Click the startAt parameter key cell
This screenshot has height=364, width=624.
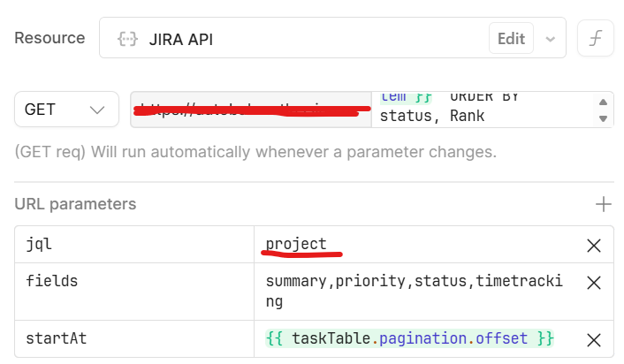tap(134, 339)
